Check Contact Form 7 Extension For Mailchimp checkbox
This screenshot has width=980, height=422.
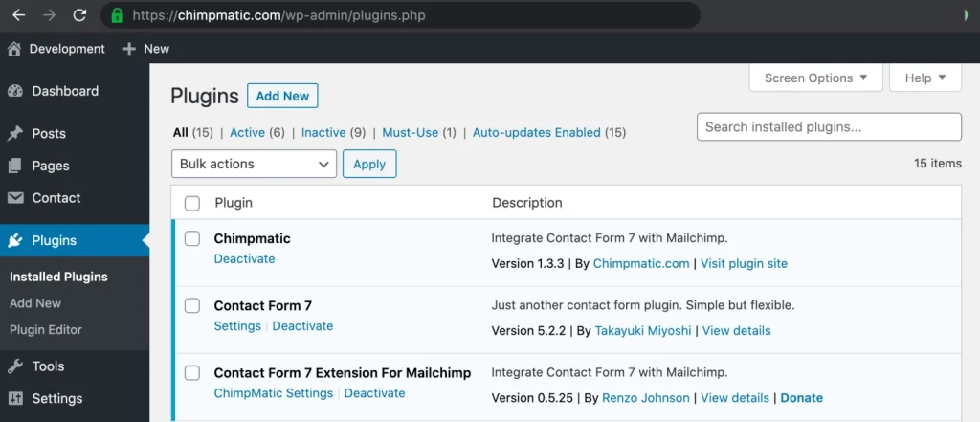(192, 373)
